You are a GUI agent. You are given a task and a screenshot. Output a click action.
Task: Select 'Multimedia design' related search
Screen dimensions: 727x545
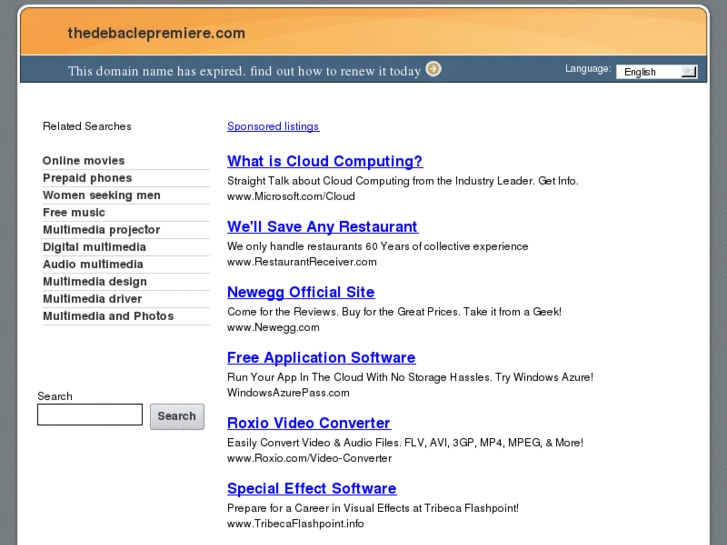[95, 282]
